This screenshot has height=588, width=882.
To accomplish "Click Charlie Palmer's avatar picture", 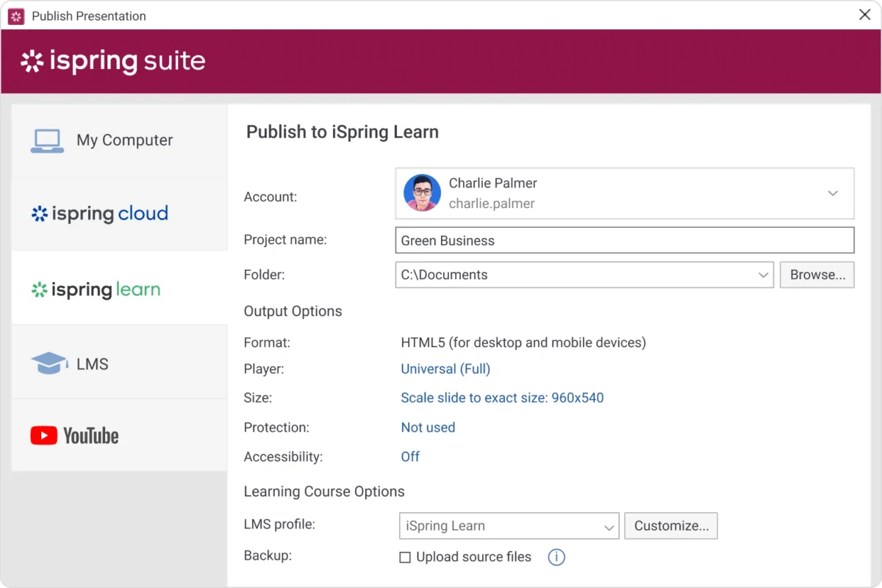I will (x=422, y=193).
